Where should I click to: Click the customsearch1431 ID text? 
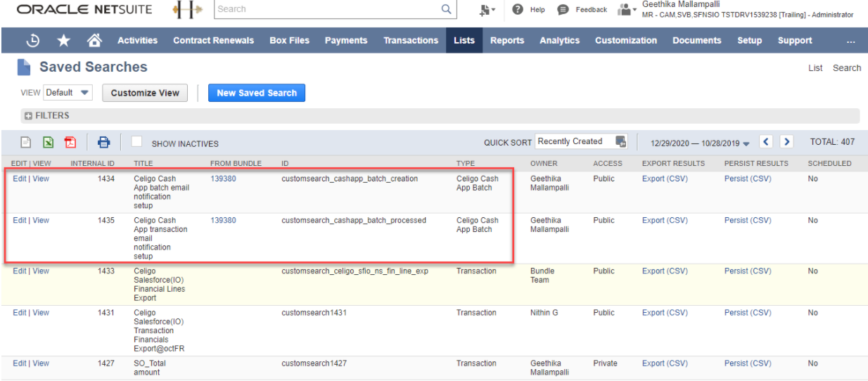(314, 313)
